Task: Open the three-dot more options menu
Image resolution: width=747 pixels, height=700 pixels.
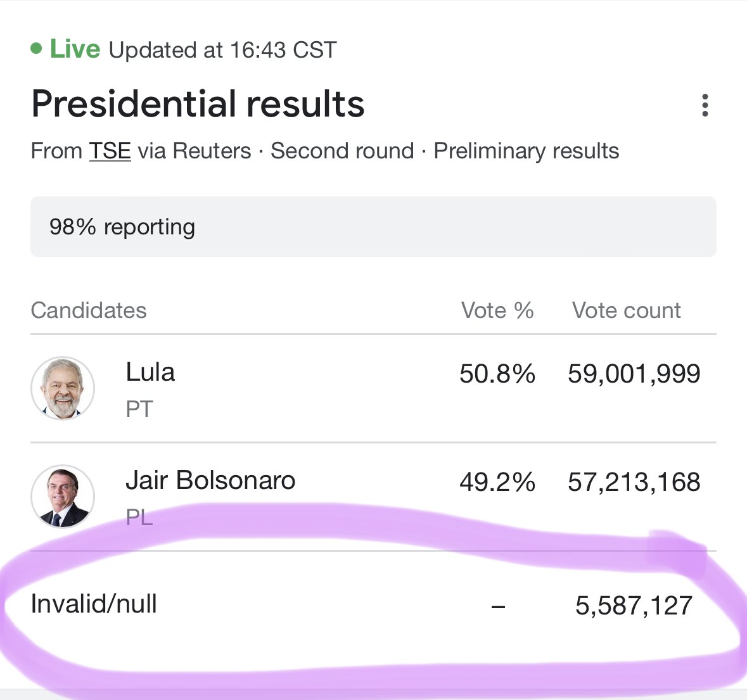Action: [x=705, y=105]
